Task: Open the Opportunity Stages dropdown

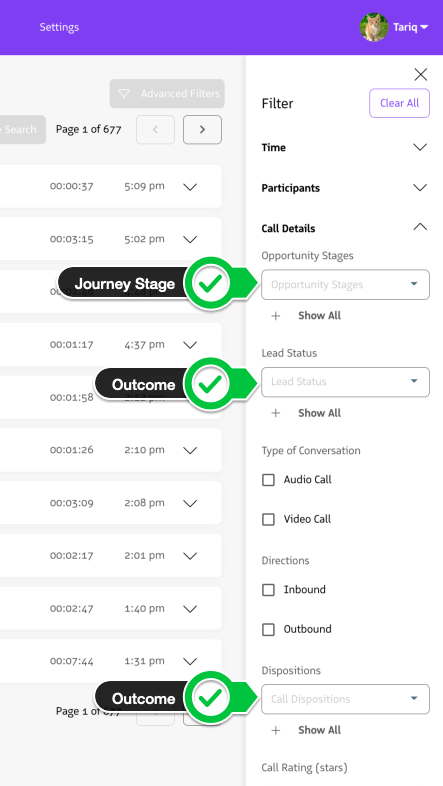Action: click(x=345, y=285)
